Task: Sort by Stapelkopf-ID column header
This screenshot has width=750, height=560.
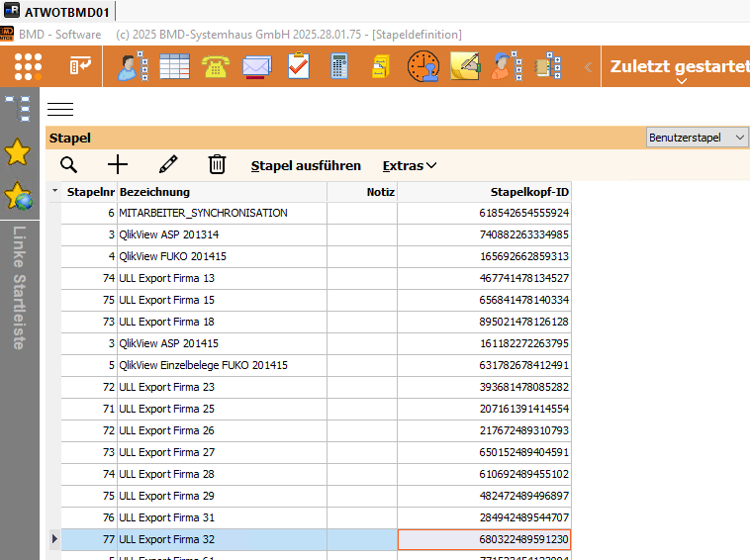Action: tap(484, 192)
